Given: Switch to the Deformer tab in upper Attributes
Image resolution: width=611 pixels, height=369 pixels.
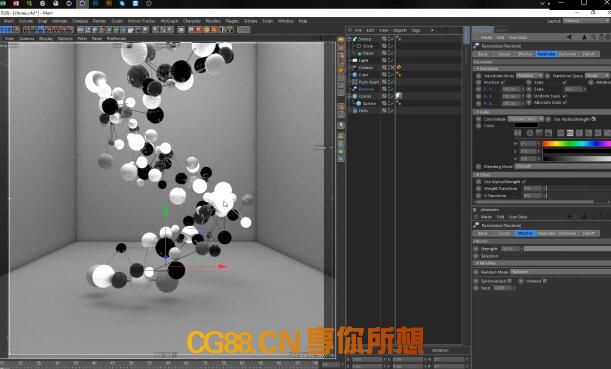Looking at the screenshot, I should coord(567,54).
